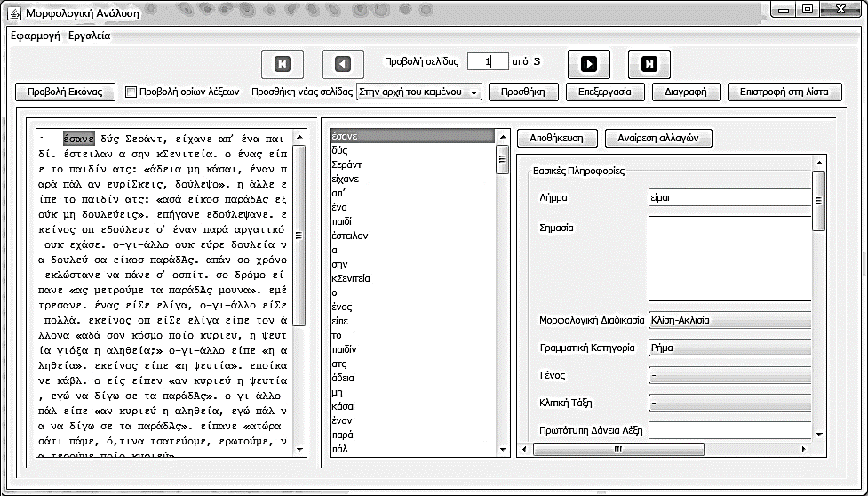The image size is (868, 496).
Task: Click Επιστροφή στη λίστα button
Action: 784,92
